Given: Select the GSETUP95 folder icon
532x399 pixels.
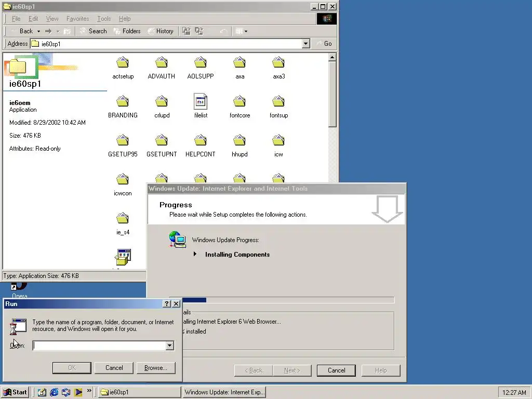Looking at the screenshot, I should [x=123, y=140].
